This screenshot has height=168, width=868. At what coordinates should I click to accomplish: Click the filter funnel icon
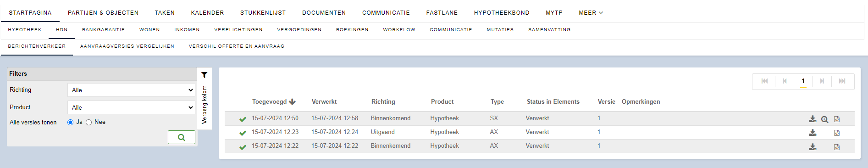tap(205, 75)
